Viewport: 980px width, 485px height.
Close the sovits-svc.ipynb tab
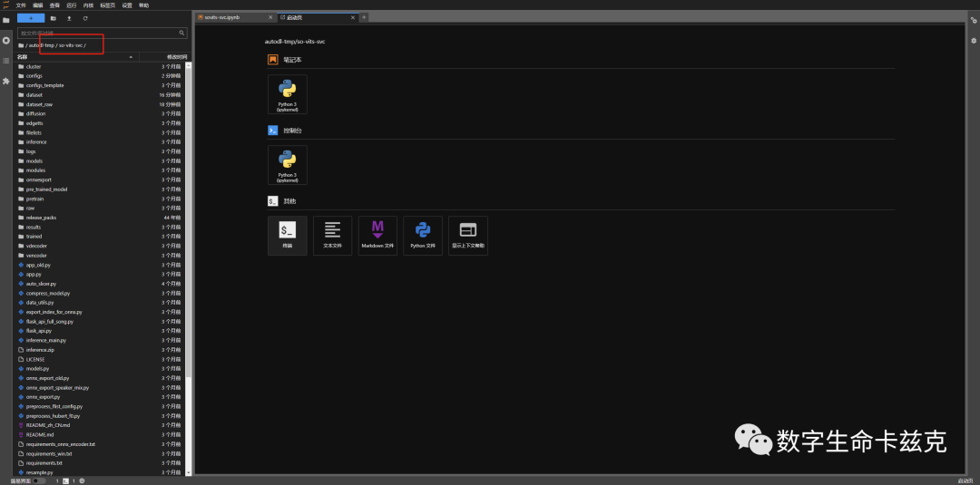[x=270, y=17]
